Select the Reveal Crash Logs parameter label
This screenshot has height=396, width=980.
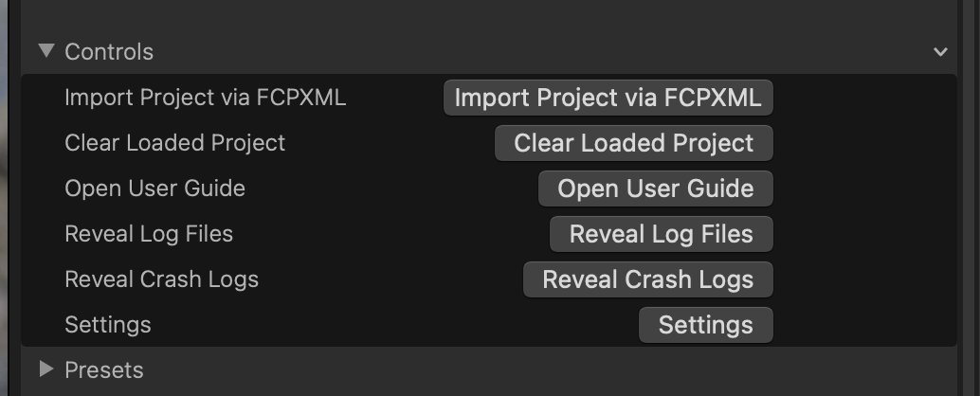(x=161, y=279)
